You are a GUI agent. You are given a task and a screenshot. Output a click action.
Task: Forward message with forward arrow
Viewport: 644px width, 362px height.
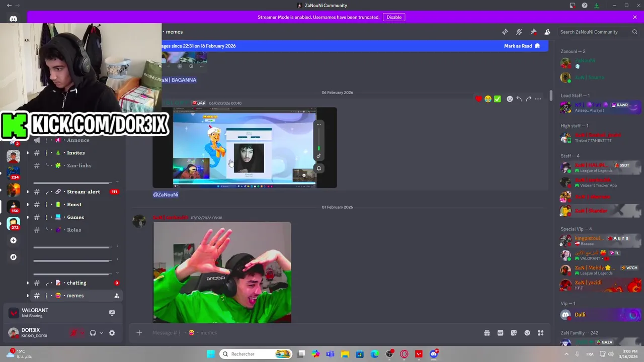pos(529,99)
